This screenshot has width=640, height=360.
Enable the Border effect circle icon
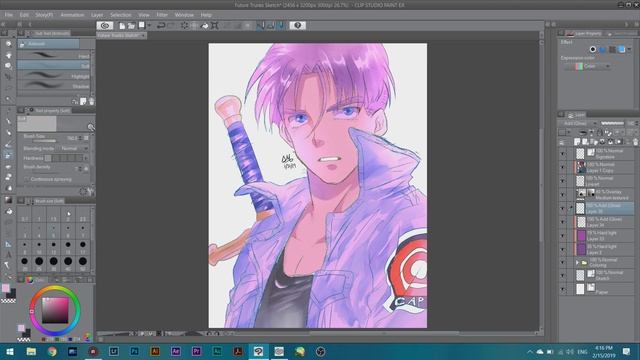tap(593, 49)
